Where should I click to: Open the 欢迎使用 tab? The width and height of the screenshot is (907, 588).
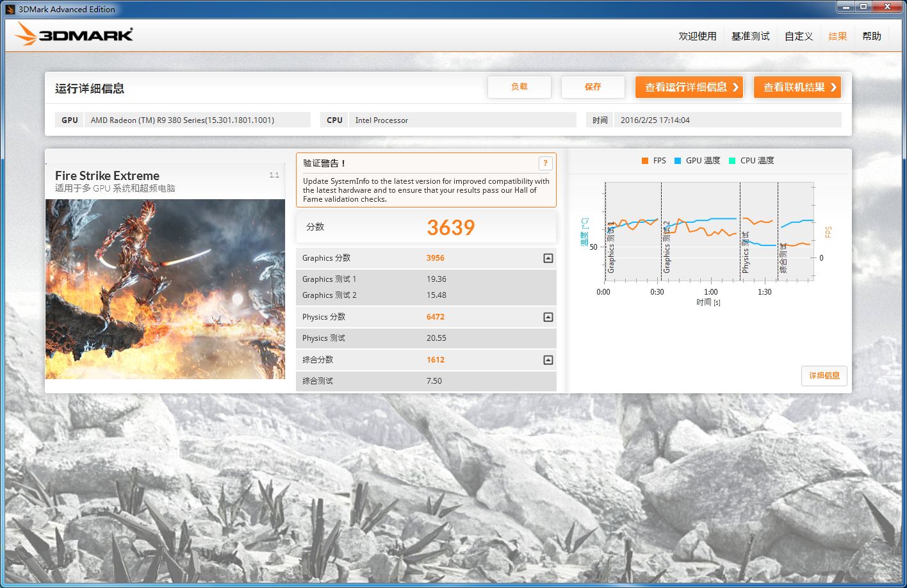[698, 37]
